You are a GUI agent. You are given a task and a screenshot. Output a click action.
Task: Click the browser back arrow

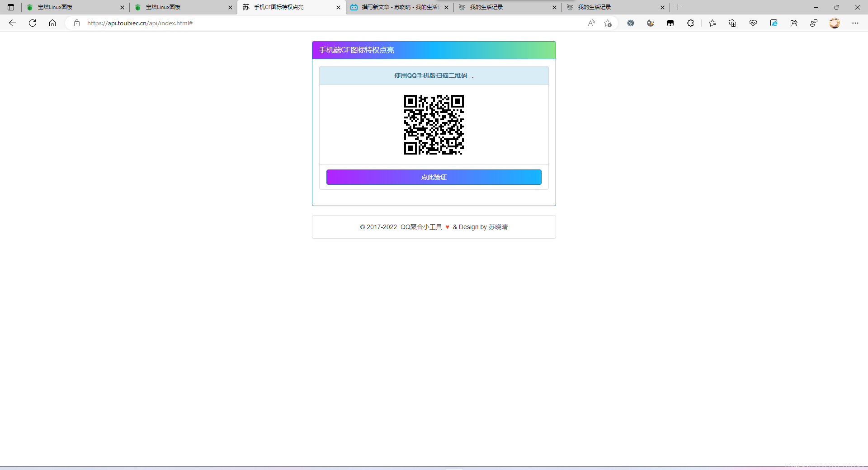pos(13,23)
